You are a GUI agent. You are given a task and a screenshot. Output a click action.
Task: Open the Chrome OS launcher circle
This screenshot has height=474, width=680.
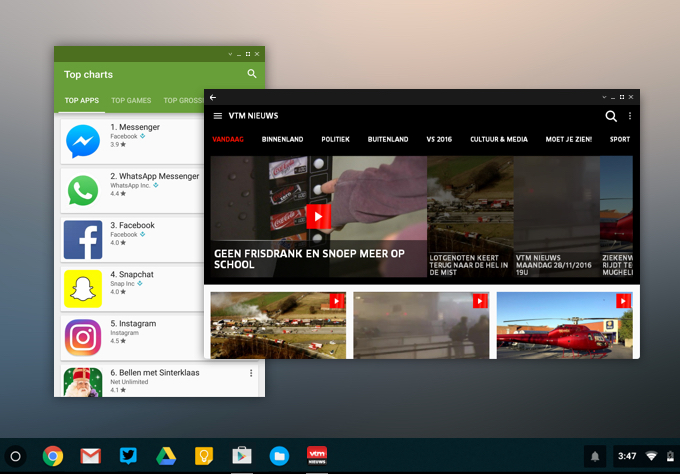pos(15,456)
